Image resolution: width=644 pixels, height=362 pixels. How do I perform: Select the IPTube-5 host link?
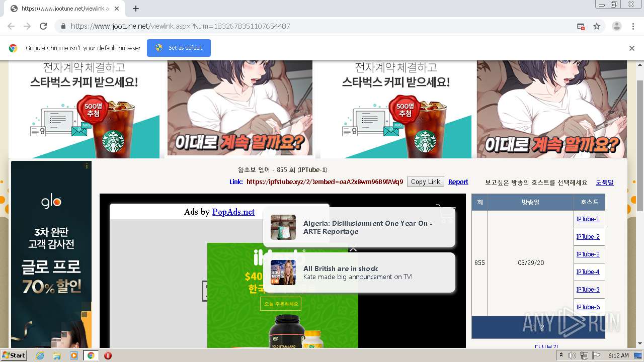(588, 290)
